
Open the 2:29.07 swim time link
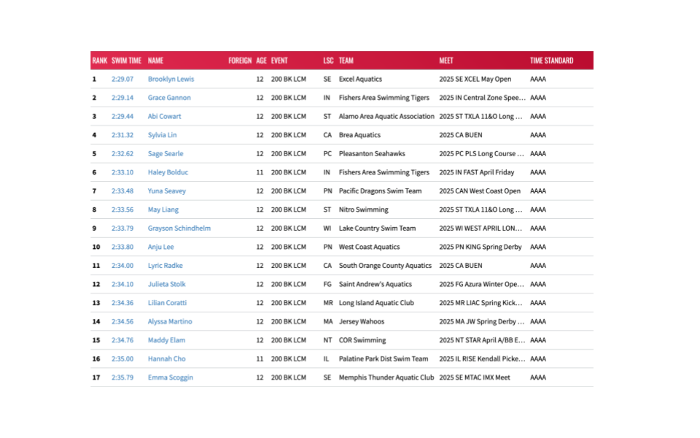(x=123, y=79)
